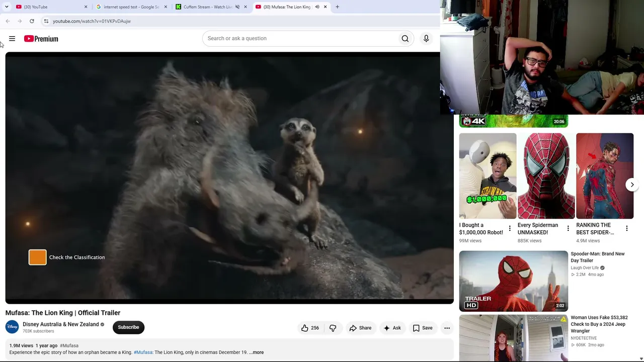
Task: Unmute the Cuffem Stream tab audio icon
Action: 237,7
